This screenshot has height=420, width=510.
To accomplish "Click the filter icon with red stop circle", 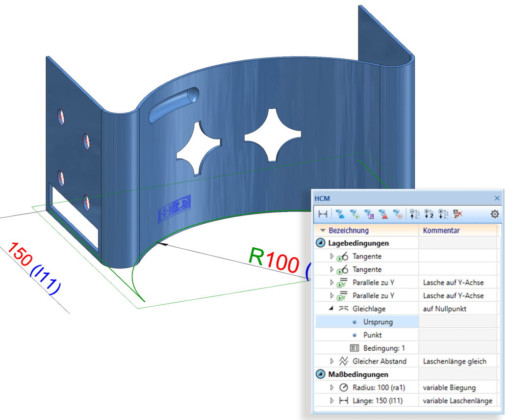I will pyautogui.click(x=398, y=214).
